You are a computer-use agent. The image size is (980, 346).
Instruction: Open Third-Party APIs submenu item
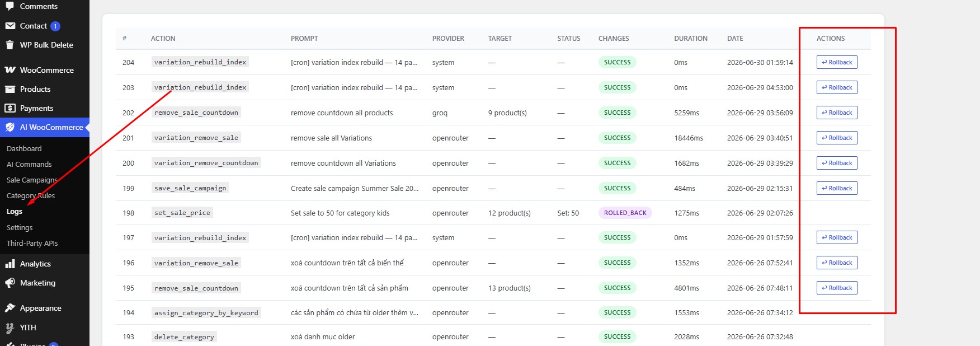point(32,243)
